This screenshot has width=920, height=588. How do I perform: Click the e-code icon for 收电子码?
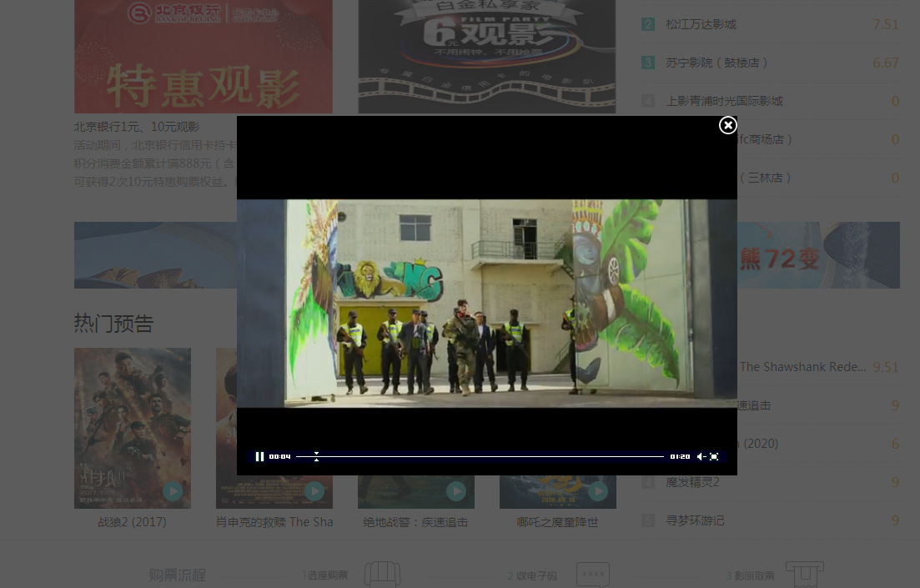click(592, 574)
